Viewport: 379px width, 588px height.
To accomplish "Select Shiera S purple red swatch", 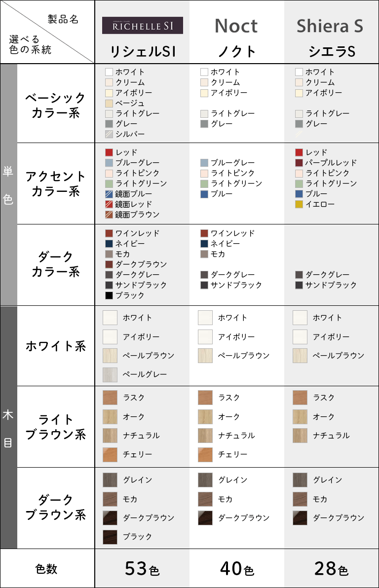I will tap(299, 163).
